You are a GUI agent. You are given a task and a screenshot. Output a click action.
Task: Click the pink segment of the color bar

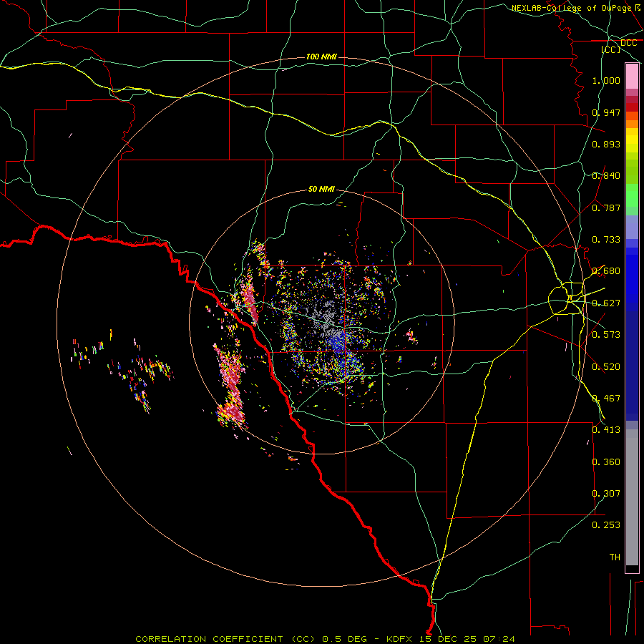pos(632,77)
